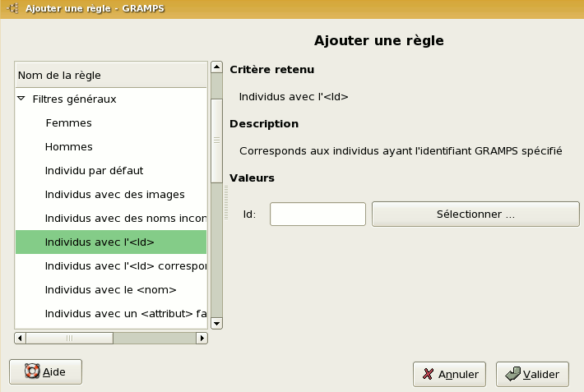Select Individus avec un <attribut> rule

point(123,314)
